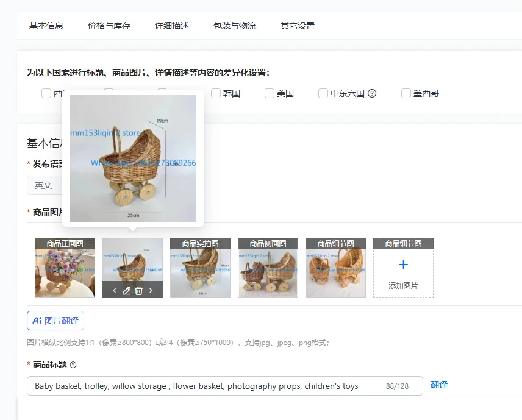Go to the 详细描述 tab

pyautogui.click(x=172, y=26)
